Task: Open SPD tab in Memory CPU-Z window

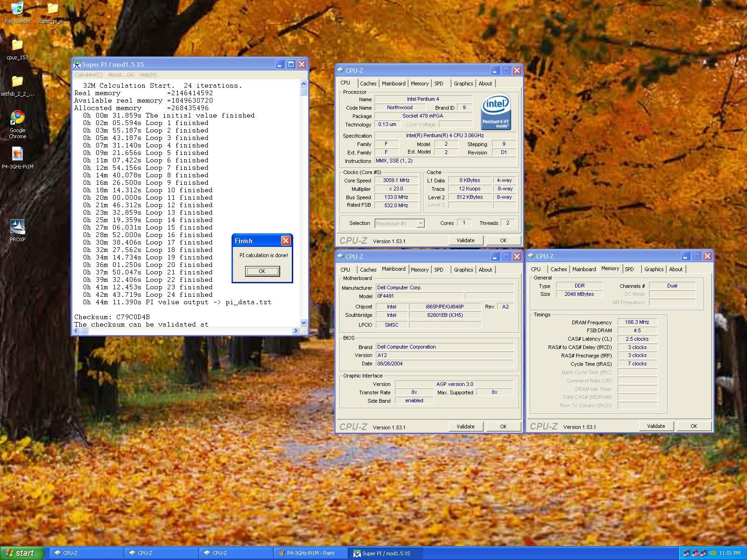Action: (629, 269)
